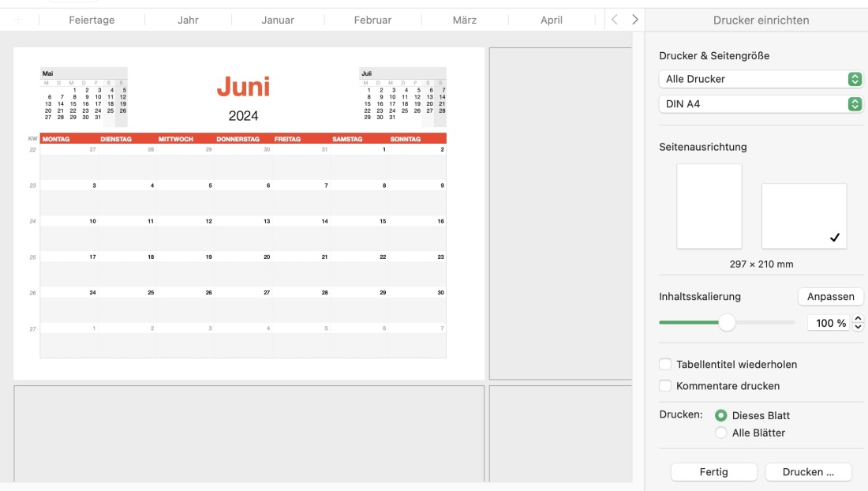Click the 'Anpassen' scaling button
Screen dimensions: 868x491
[x=829, y=296]
